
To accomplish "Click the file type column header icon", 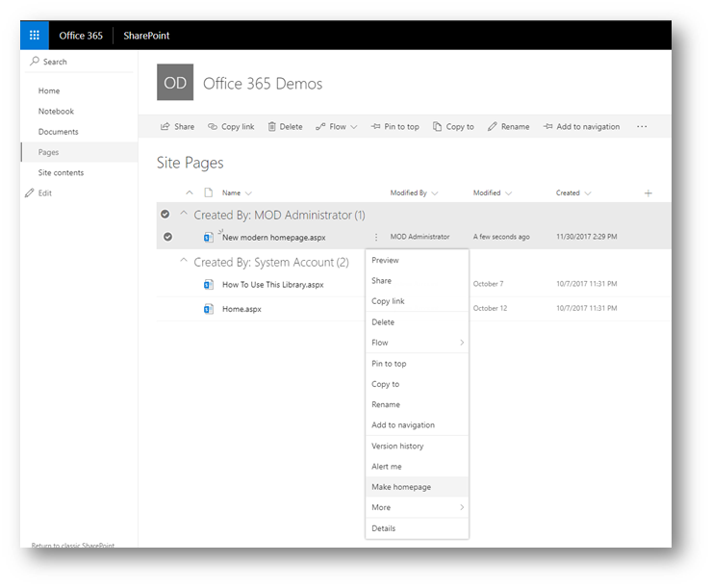I will pos(209,192).
